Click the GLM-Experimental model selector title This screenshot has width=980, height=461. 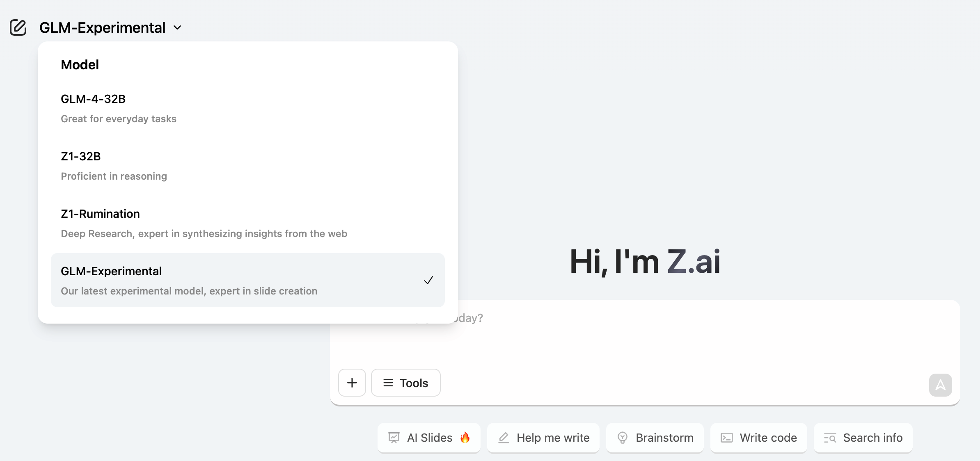[103, 27]
